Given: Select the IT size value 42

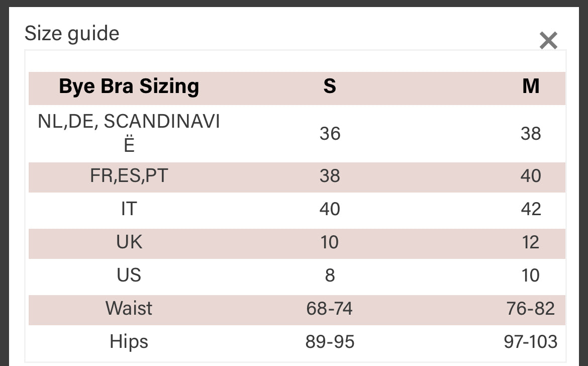Looking at the screenshot, I should click(x=531, y=209).
